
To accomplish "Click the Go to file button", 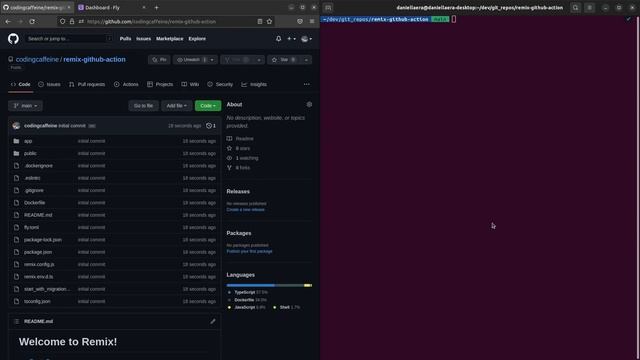I will (x=143, y=106).
